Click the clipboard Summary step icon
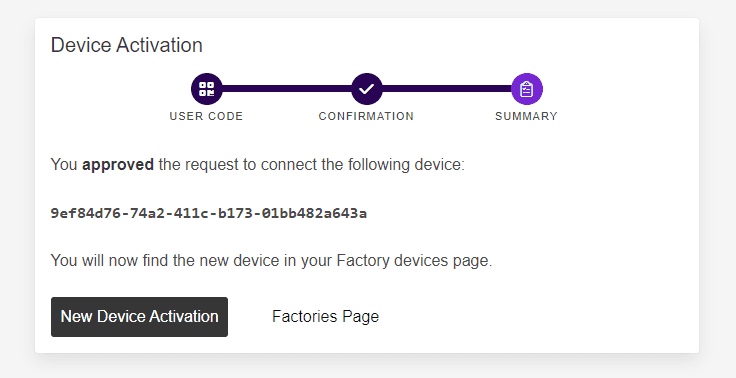Screen dimensions: 736x378 point(527,89)
